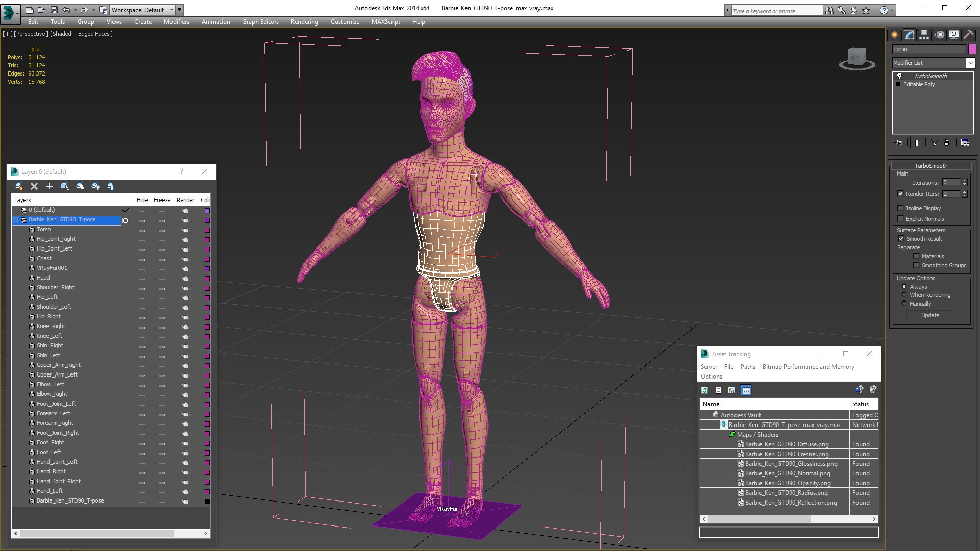
Task: Collapse Barbie_Ken_GTD90_T-pose layer tree
Action: [16, 220]
